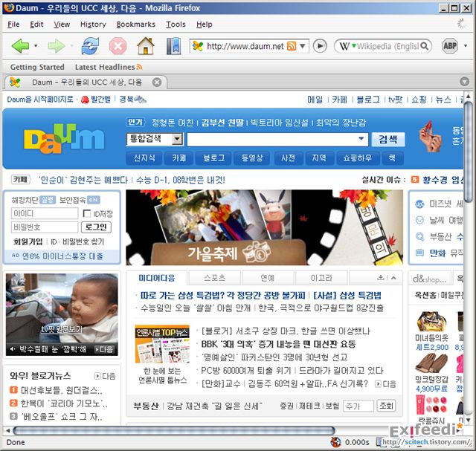Click the 회원가입 link
Viewport: 476px width, 451px height.
[x=28, y=241]
